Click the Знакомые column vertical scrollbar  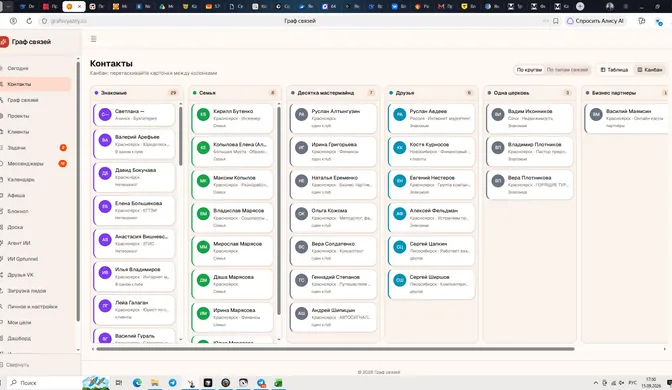pos(180,136)
